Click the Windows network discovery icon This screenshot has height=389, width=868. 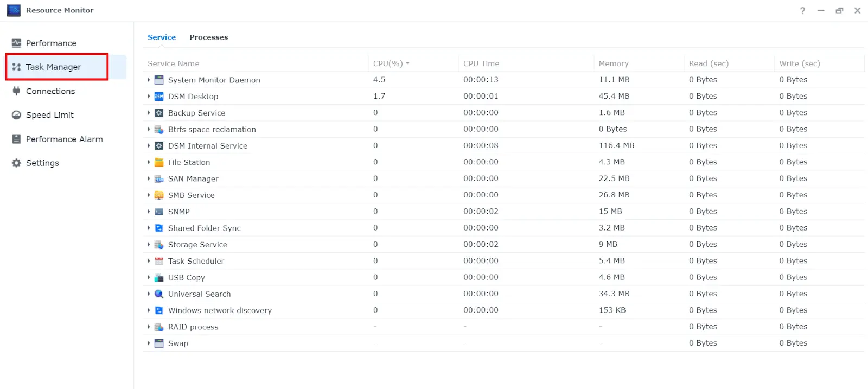point(159,310)
